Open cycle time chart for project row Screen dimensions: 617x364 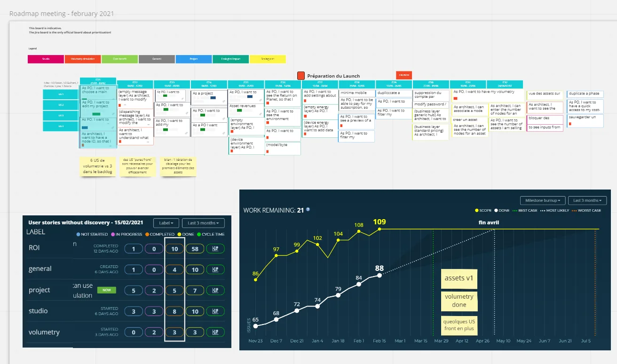pyautogui.click(x=215, y=290)
